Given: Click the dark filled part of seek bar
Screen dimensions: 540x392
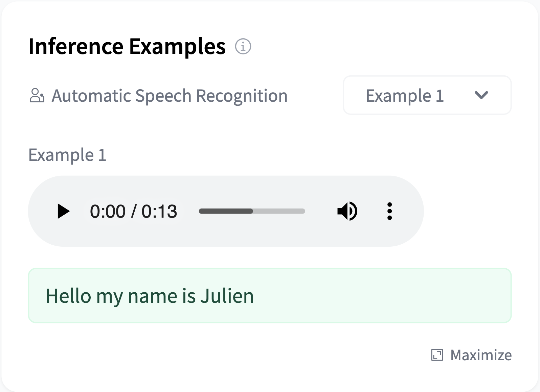Looking at the screenshot, I should [x=226, y=211].
